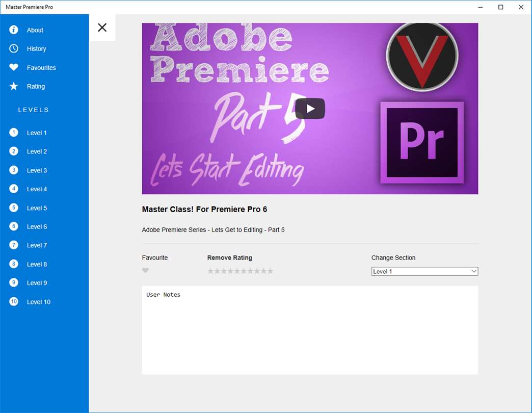The height and width of the screenshot is (413, 532).
Task: Select Level 9 label in sidebar
Action: pos(37,283)
